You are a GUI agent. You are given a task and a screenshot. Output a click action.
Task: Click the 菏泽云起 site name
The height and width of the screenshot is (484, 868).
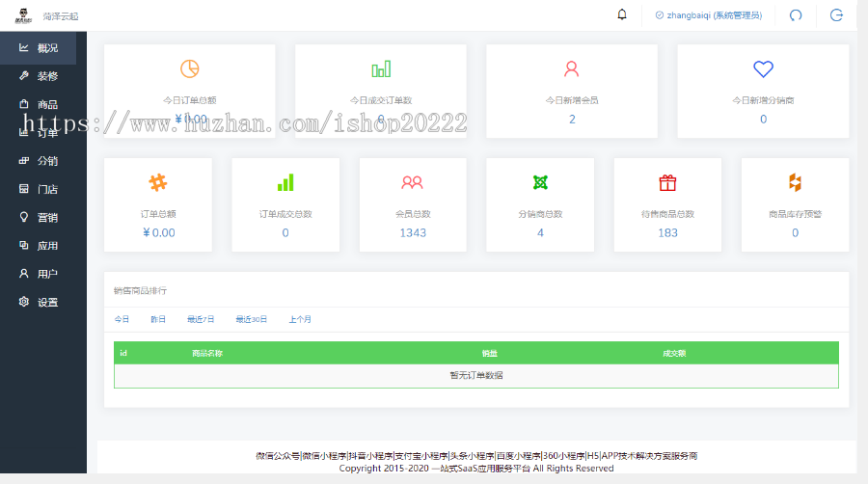[61, 16]
